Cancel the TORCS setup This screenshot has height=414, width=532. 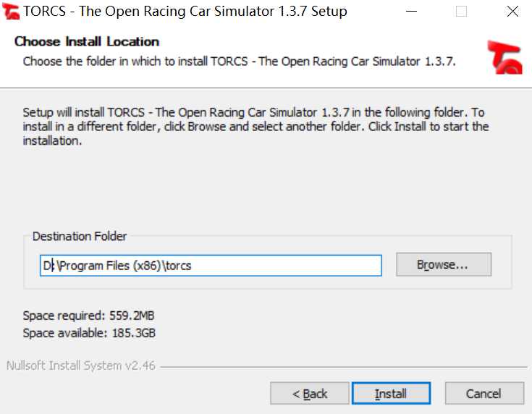click(484, 394)
